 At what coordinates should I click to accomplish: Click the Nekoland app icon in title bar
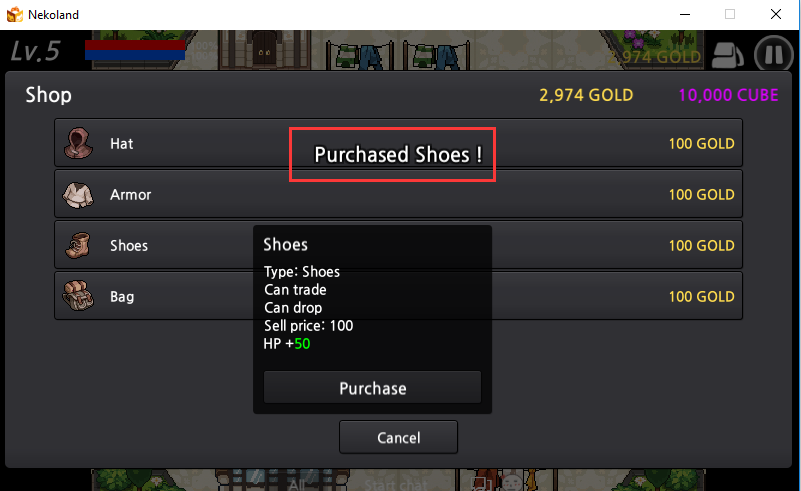coord(15,15)
